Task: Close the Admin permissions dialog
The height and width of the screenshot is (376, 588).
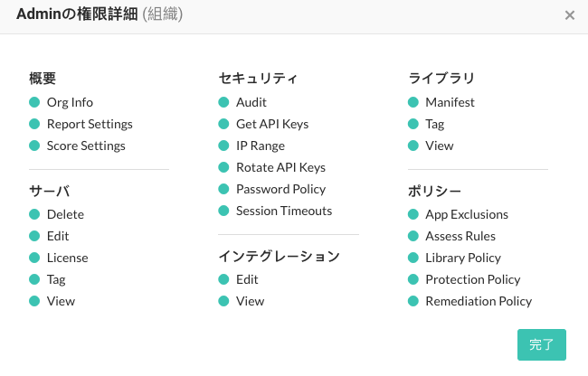Action: pyautogui.click(x=570, y=15)
